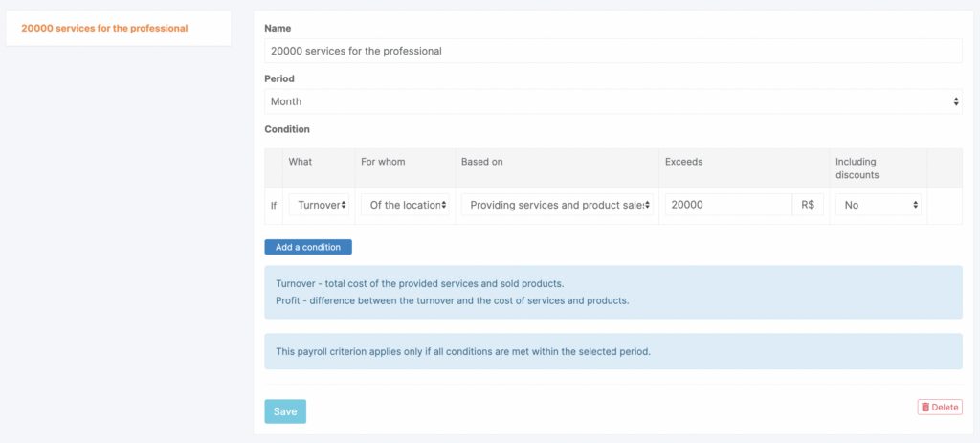Screen dimensions: 980x443
Task: Click the trash icon Delete button
Action: point(939,407)
